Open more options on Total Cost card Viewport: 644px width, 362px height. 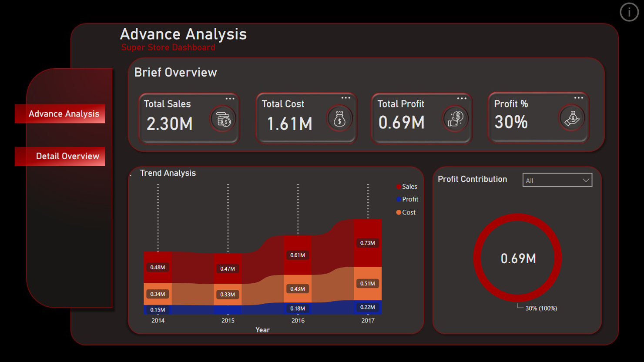(346, 98)
